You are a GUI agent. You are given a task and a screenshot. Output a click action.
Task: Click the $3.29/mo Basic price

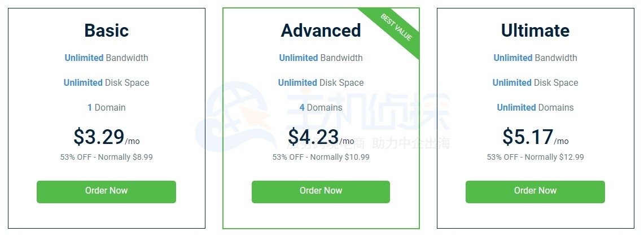(106, 137)
